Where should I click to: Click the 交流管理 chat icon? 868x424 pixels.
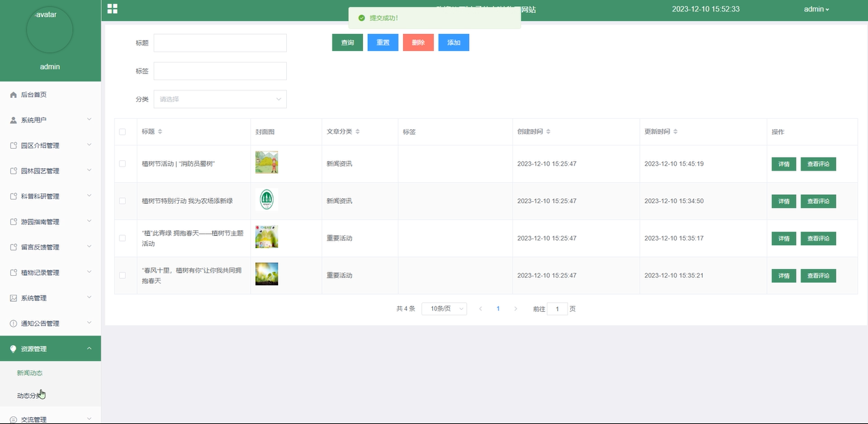[x=13, y=420]
